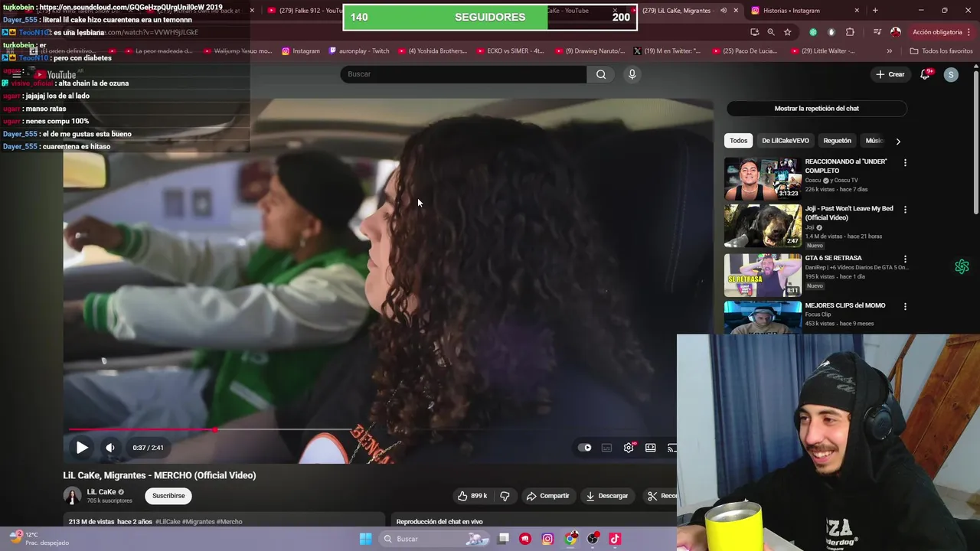
Task: Expand hidden bookmarks with double chevron
Action: click(x=889, y=51)
